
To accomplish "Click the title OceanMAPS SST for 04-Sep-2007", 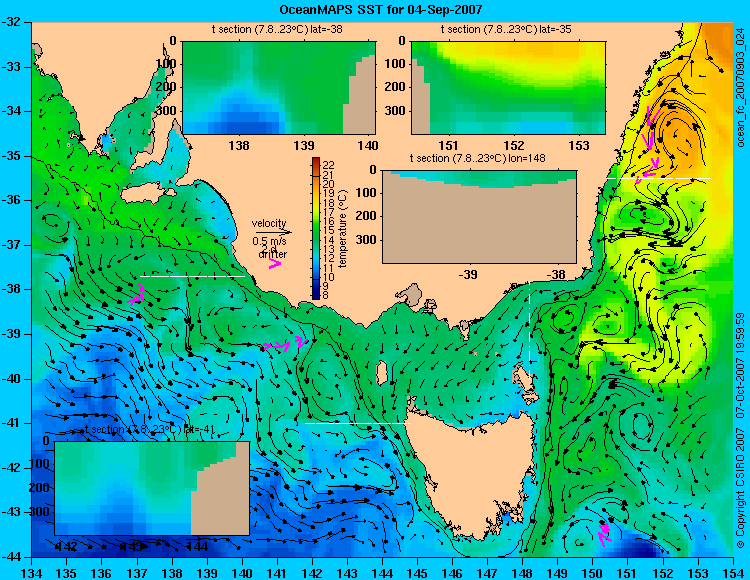I will click(380, 9).
